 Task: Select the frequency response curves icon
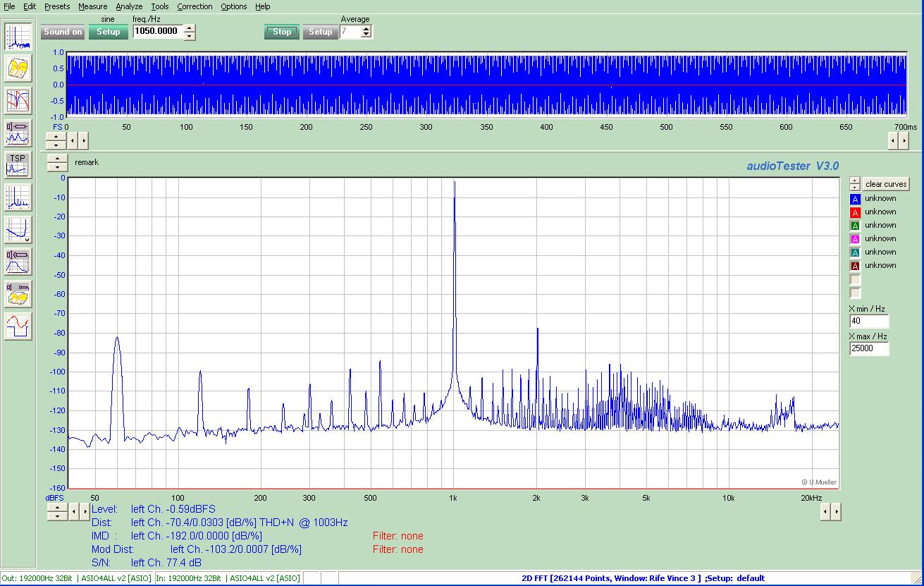pos(18,100)
